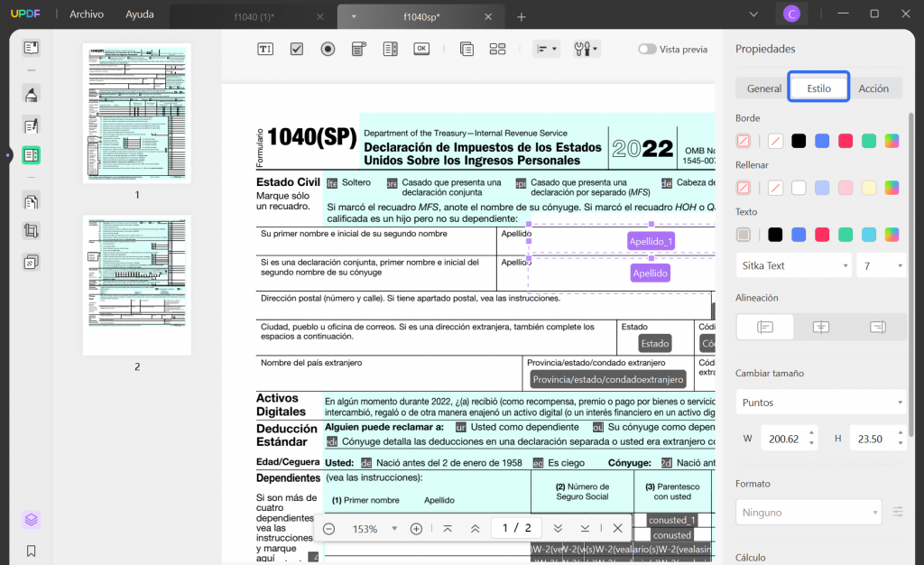The width and height of the screenshot is (924, 565).
Task: Select left text alignment
Action: click(764, 327)
